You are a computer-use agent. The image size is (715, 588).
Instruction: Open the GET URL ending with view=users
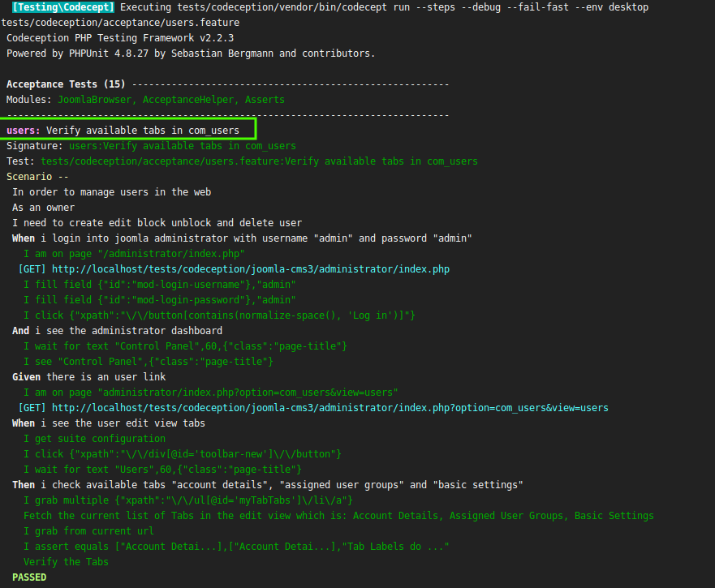pos(330,408)
